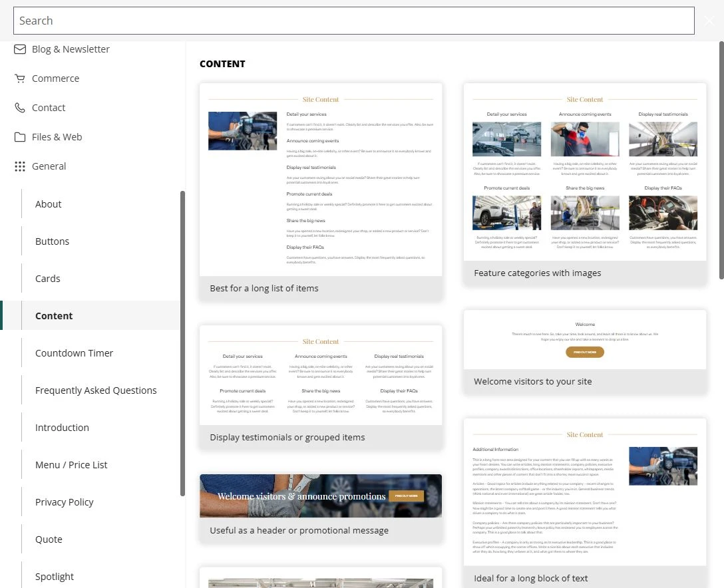Click 'Welcome visitors to your site' caption

pos(532,382)
